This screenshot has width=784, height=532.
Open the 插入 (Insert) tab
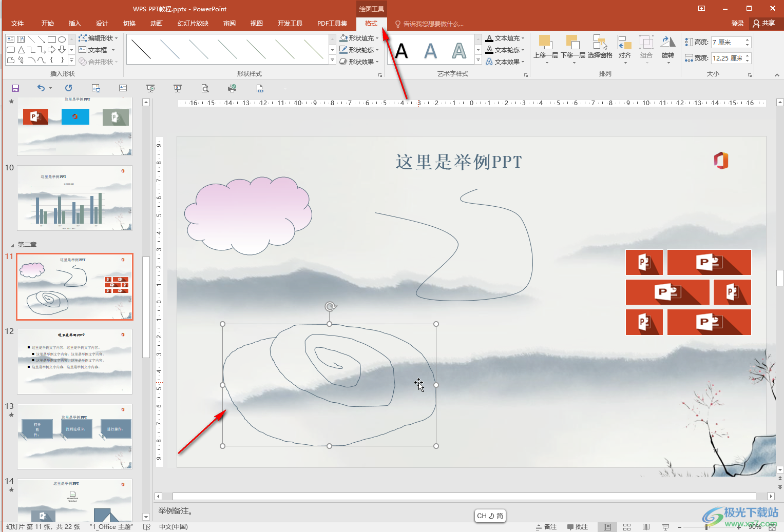pyautogui.click(x=75, y=24)
